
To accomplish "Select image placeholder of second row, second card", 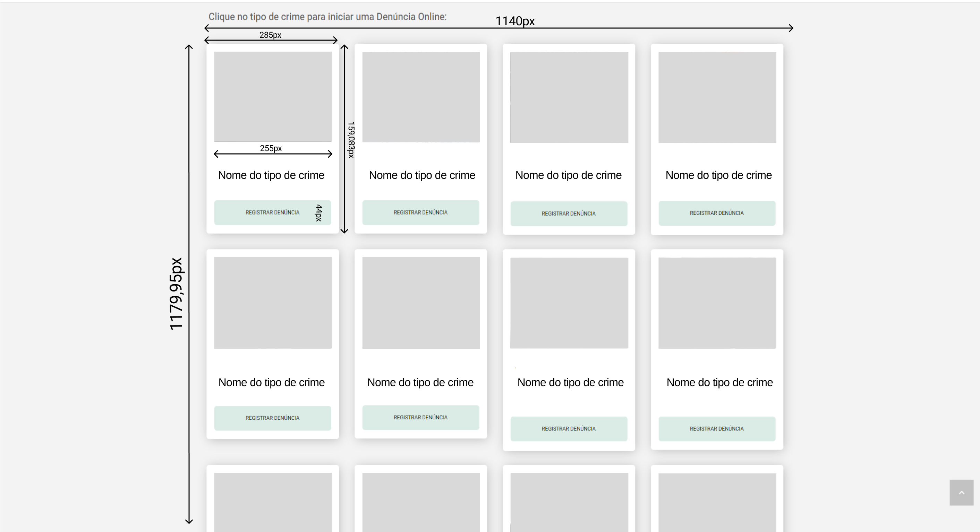I will coord(421,303).
